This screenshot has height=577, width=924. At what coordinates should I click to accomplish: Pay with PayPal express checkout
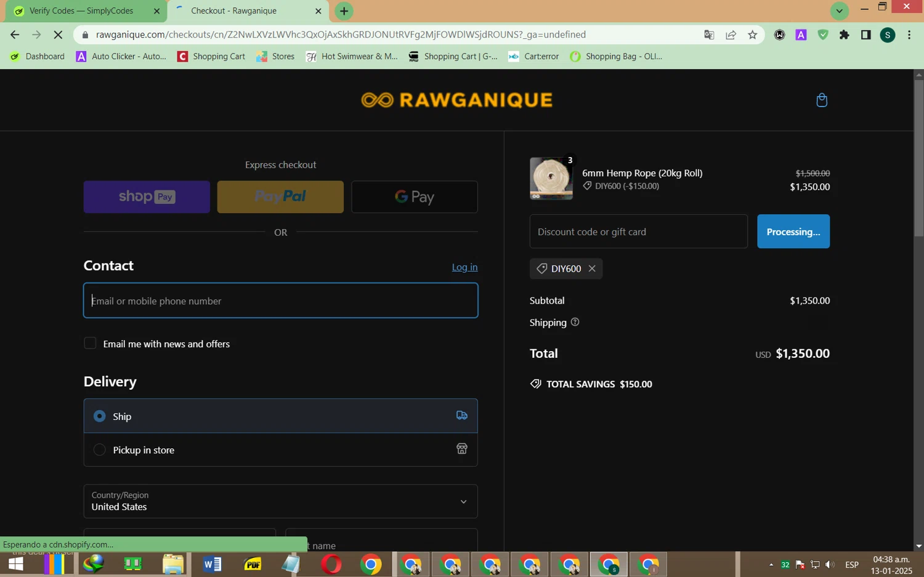coord(280,197)
